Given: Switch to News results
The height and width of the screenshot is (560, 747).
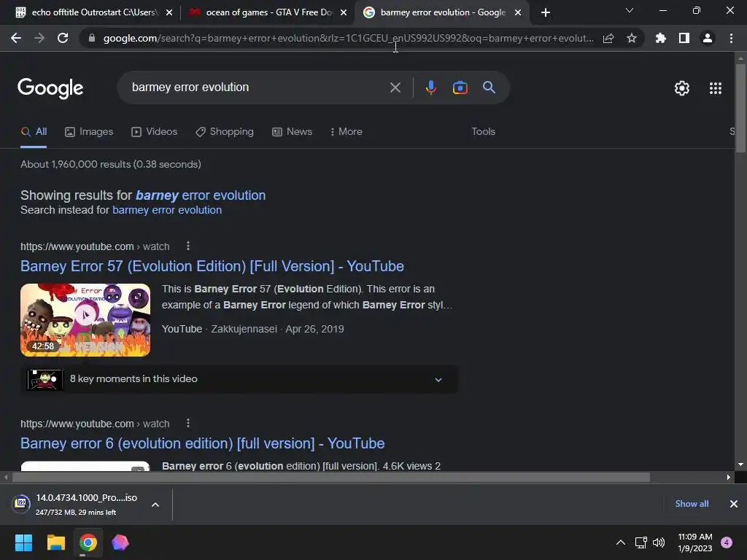Looking at the screenshot, I should pos(292,132).
